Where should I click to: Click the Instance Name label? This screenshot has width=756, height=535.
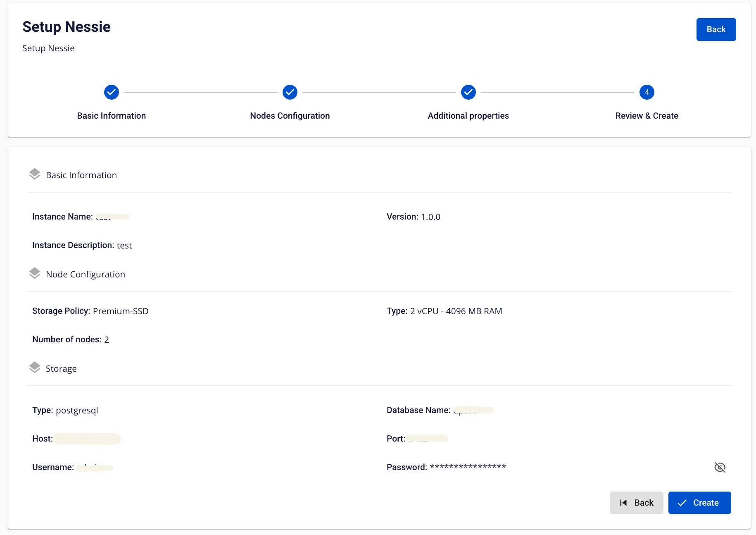[x=62, y=217]
